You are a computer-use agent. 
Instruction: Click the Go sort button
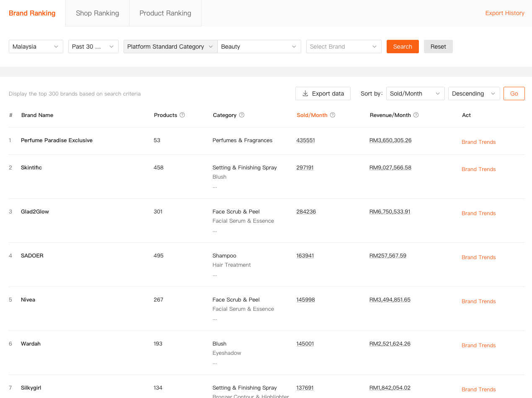514,94
